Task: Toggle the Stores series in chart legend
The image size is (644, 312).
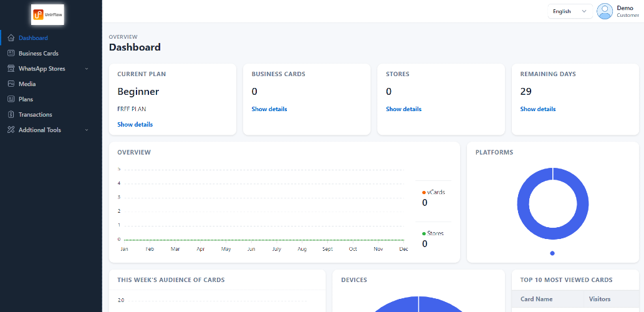Action: coord(433,233)
